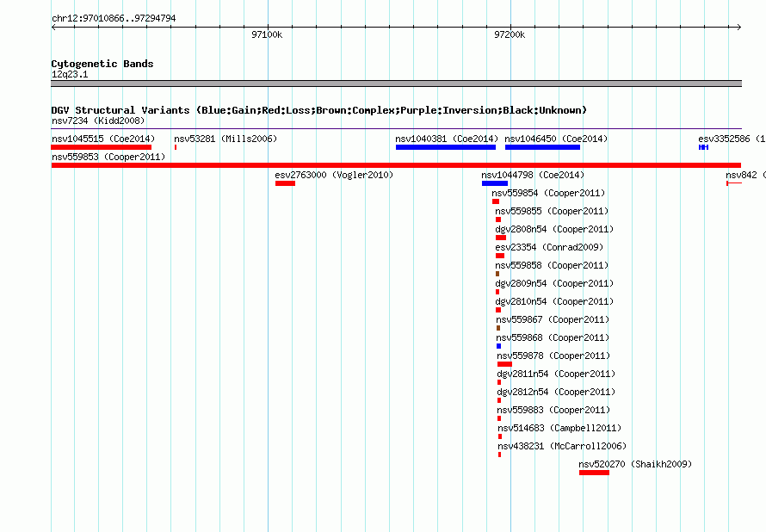Image resolution: width=766 pixels, height=532 pixels.
Task: Select the red dgv2808n54 loss bar
Action: pos(501,238)
